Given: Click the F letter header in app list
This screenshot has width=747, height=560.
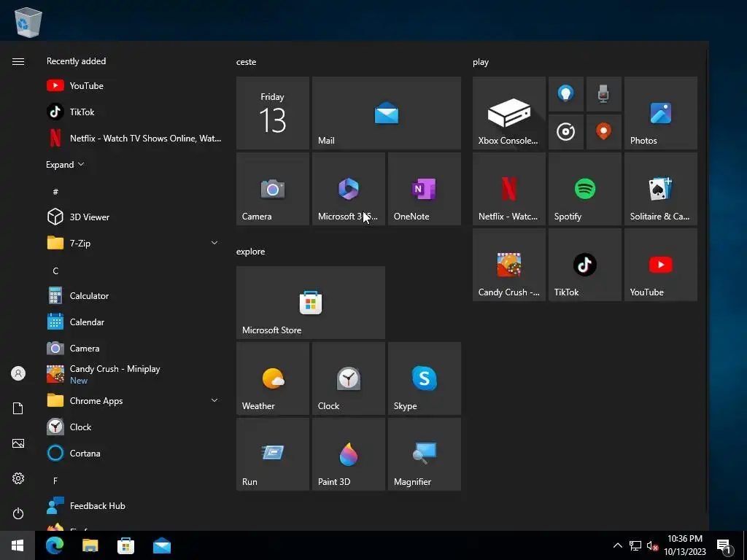Looking at the screenshot, I should click(55, 481).
